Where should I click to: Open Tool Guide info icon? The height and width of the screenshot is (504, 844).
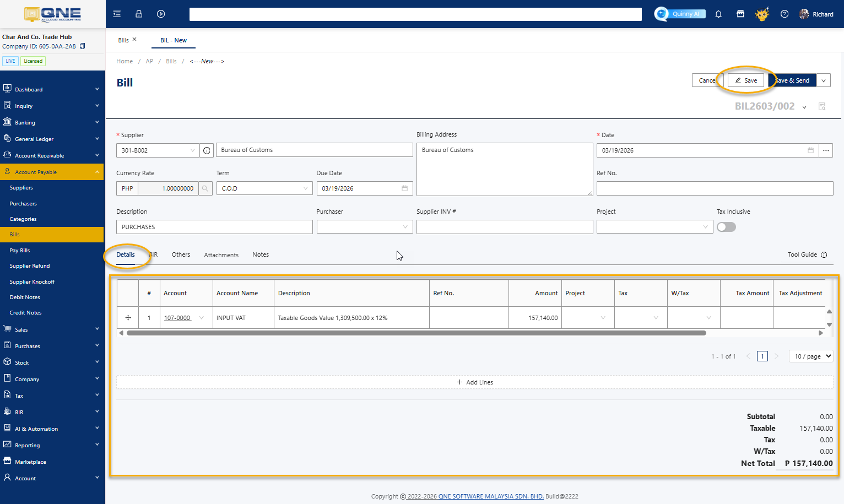pyautogui.click(x=824, y=254)
